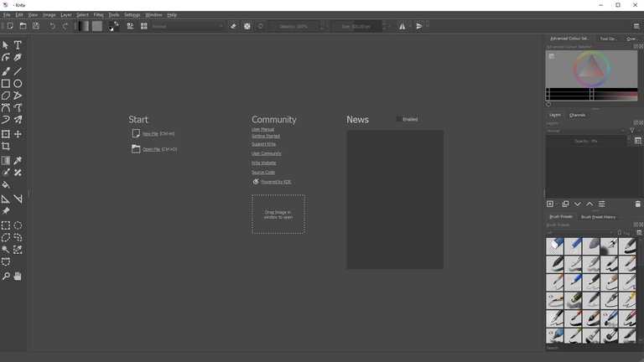Click the Redo toolbar icon

tap(65, 26)
